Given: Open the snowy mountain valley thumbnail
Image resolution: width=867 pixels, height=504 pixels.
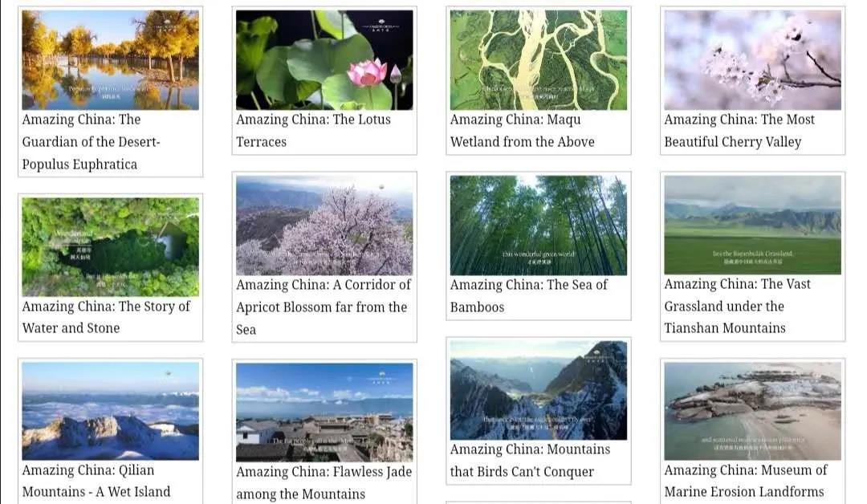Looking at the screenshot, I should tap(538, 390).
